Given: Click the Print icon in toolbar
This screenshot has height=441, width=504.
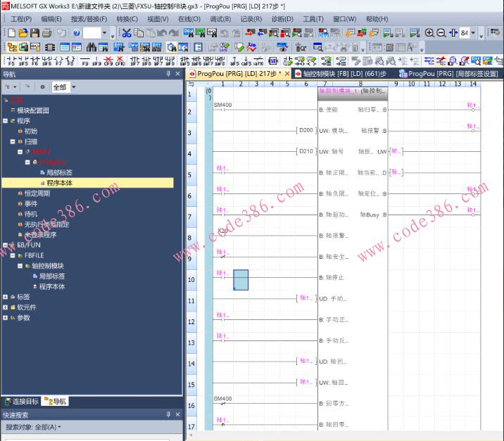Looking at the screenshot, I should pos(46,33).
